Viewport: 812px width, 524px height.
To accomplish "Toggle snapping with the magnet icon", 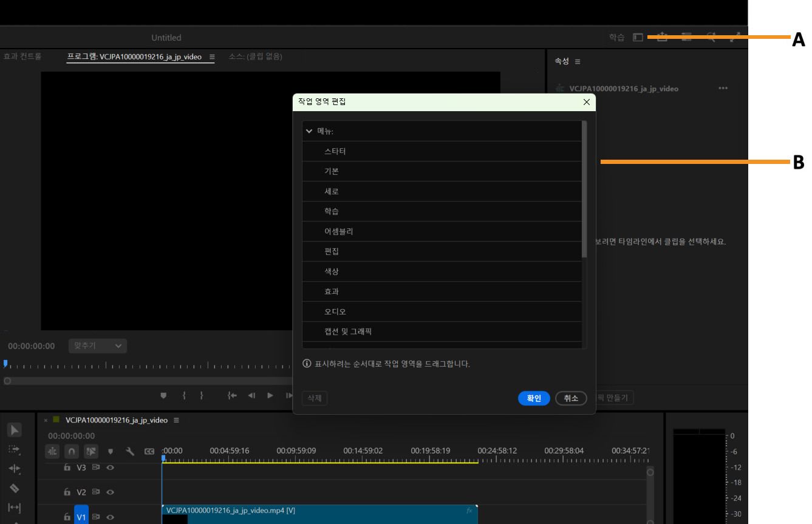I will coord(72,451).
